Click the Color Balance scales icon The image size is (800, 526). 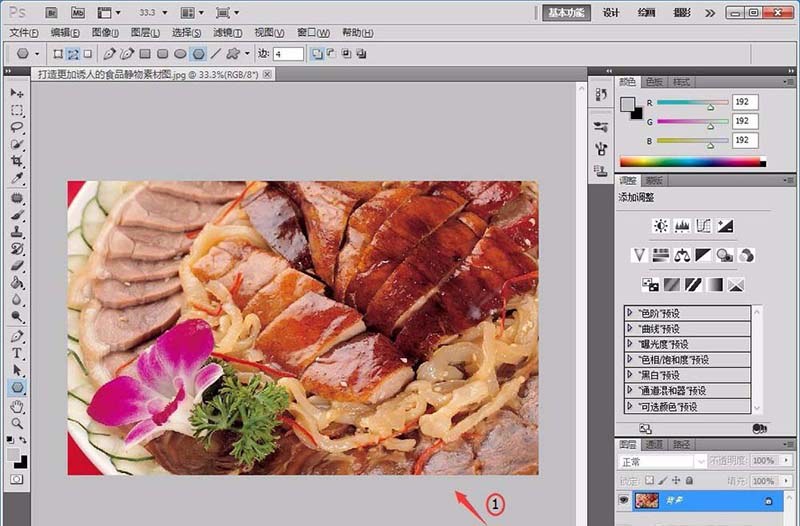tap(682, 255)
